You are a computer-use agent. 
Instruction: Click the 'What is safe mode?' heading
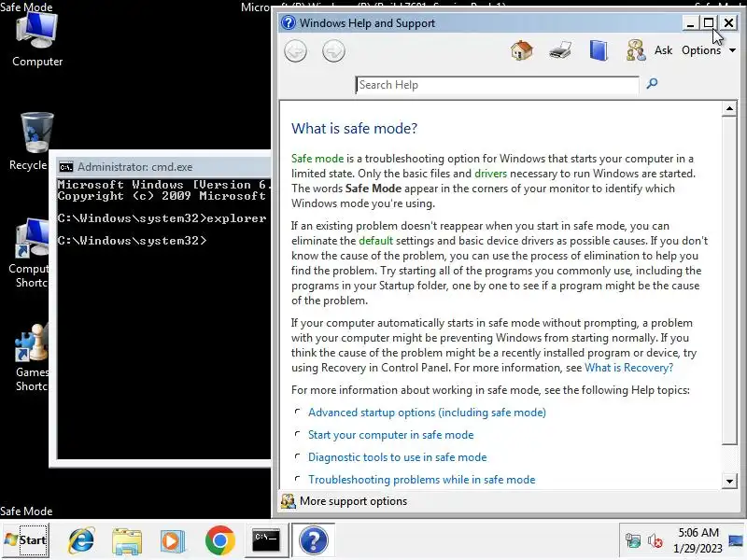pyautogui.click(x=354, y=129)
